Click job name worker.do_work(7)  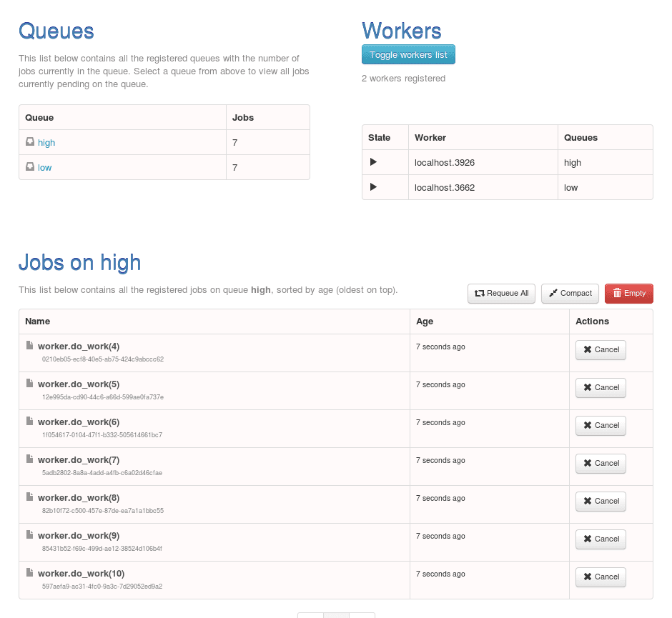pyautogui.click(x=79, y=460)
